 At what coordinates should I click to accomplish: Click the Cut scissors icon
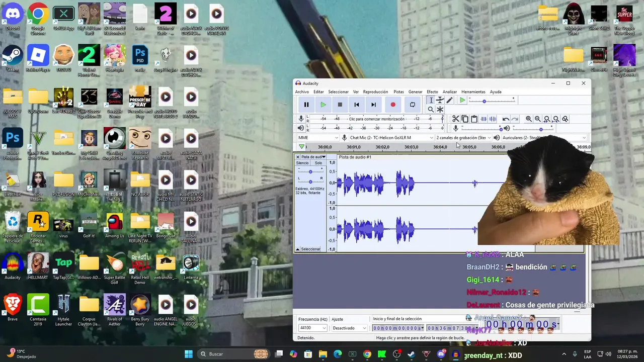pyautogui.click(x=455, y=119)
